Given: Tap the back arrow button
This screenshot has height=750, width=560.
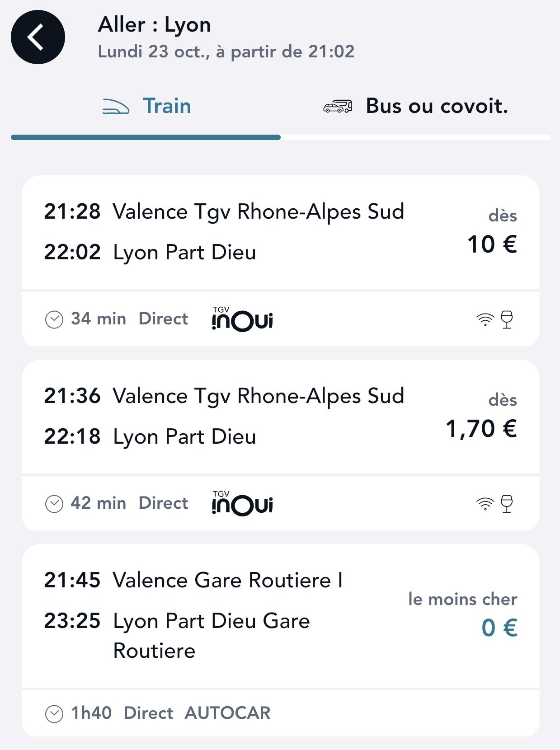Looking at the screenshot, I should tap(38, 37).
